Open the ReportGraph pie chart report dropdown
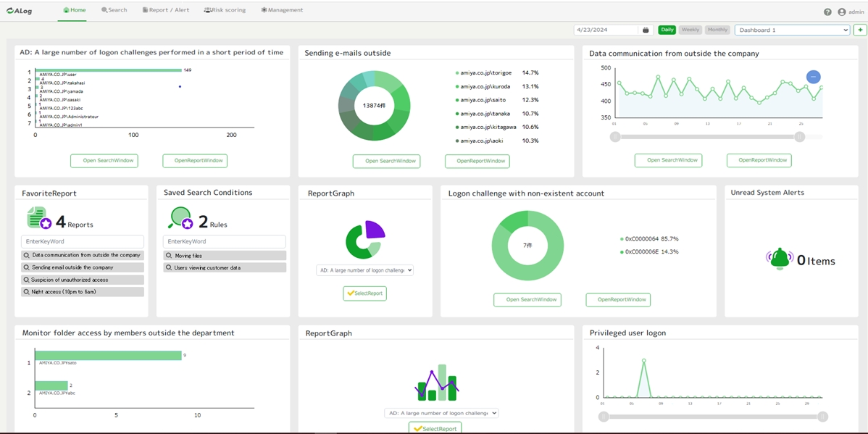Image resolution: width=868 pixels, height=434 pixels. [x=364, y=270]
